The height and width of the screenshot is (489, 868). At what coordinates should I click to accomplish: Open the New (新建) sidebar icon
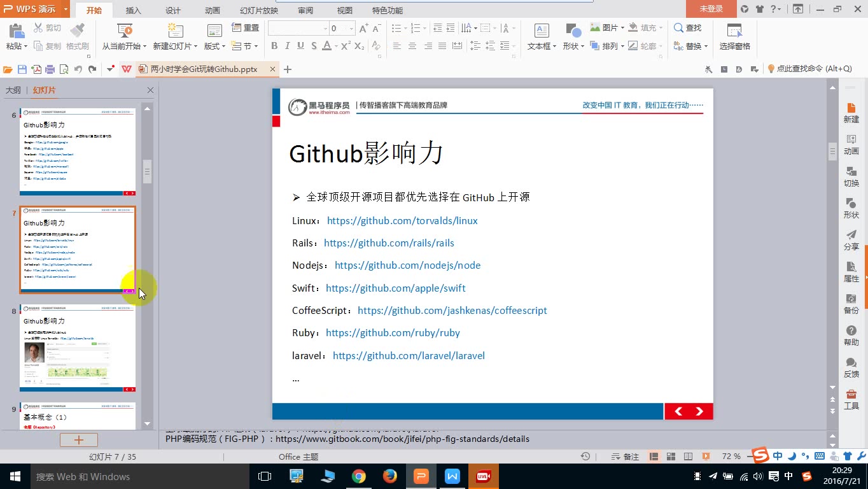[x=851, y=113]
